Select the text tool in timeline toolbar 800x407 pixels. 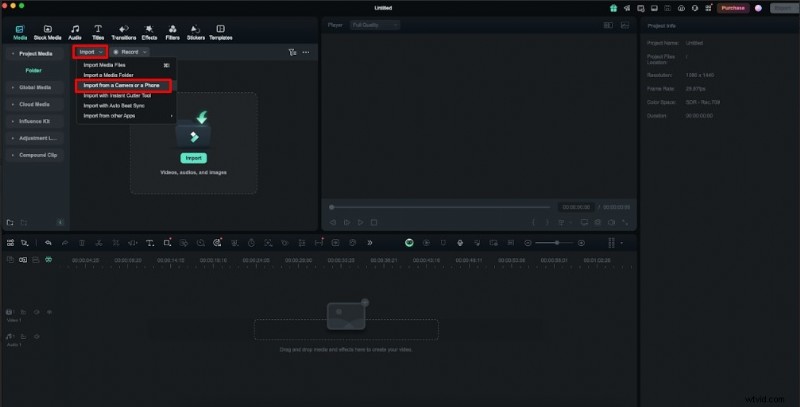[x=149, y=243]
